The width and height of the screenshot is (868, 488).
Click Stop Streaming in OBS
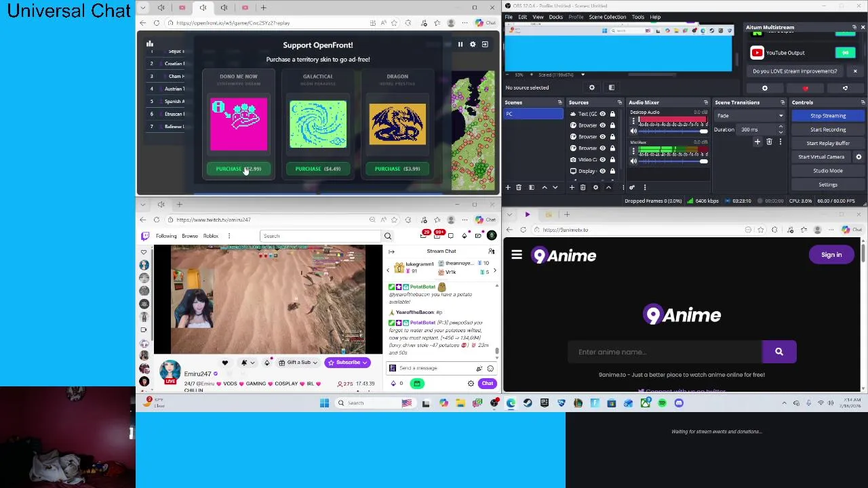click(x=828, y=116)
